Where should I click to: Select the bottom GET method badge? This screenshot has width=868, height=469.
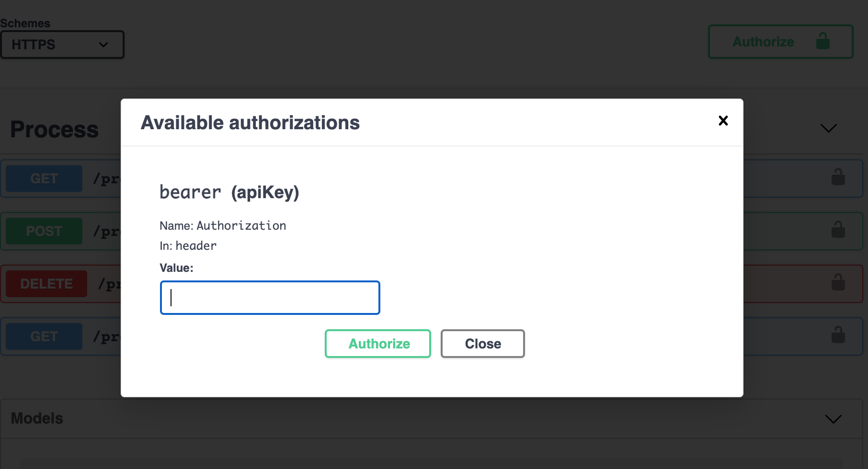44,336
